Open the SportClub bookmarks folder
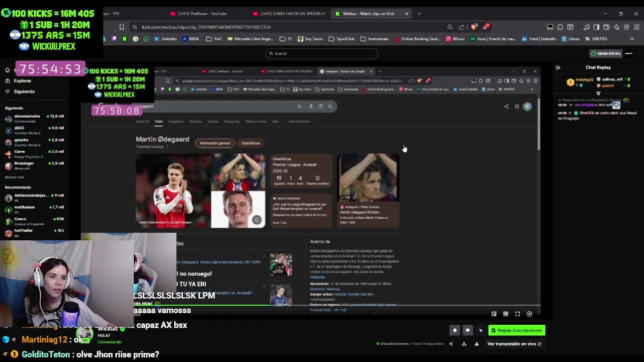The width and height of the screenshot is (644, 362). click(341, 39)
